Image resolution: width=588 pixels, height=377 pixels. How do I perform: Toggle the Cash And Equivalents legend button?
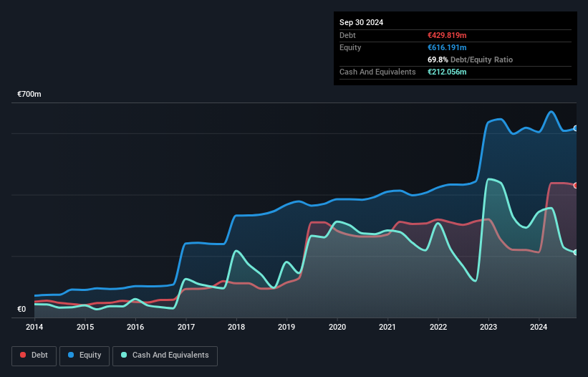(165, 355)
